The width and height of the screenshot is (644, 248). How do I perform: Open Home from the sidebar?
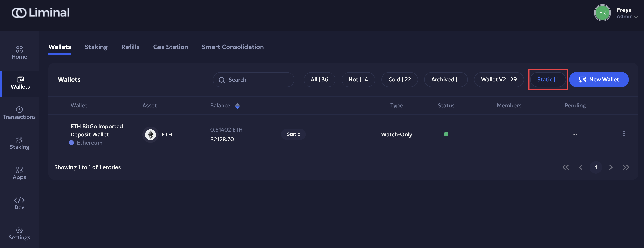click(19, 53)
